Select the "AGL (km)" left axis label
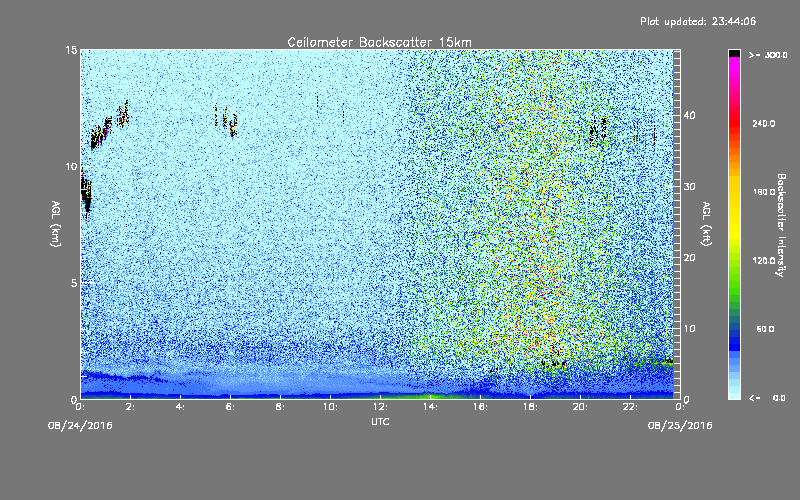Image resolution: width=800 pixels, height=500 pixels. tap(56, 224)
